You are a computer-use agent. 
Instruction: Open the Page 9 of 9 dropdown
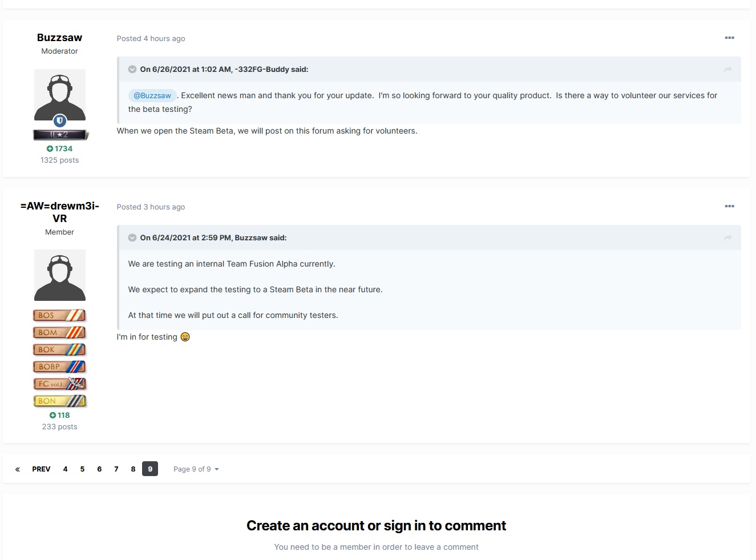(196, 469)
